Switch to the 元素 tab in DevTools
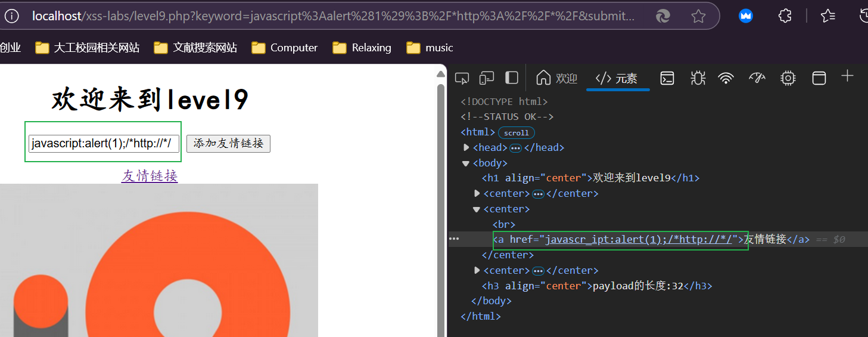Viewport: 868px width, 337px height. (617, 78)
